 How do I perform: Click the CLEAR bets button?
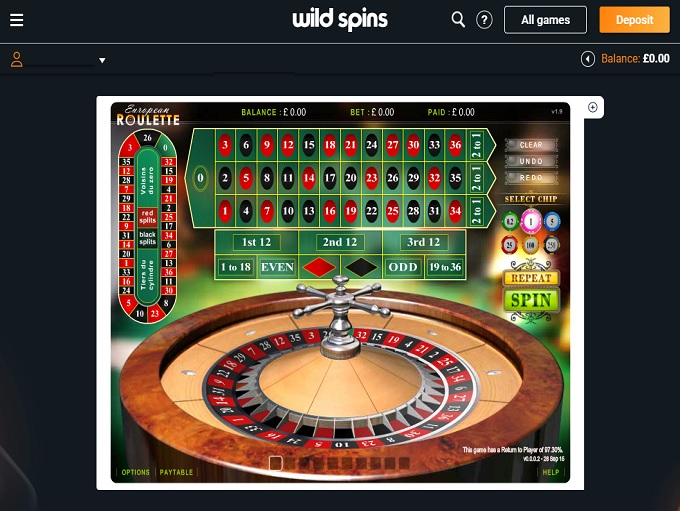point(531,145)
